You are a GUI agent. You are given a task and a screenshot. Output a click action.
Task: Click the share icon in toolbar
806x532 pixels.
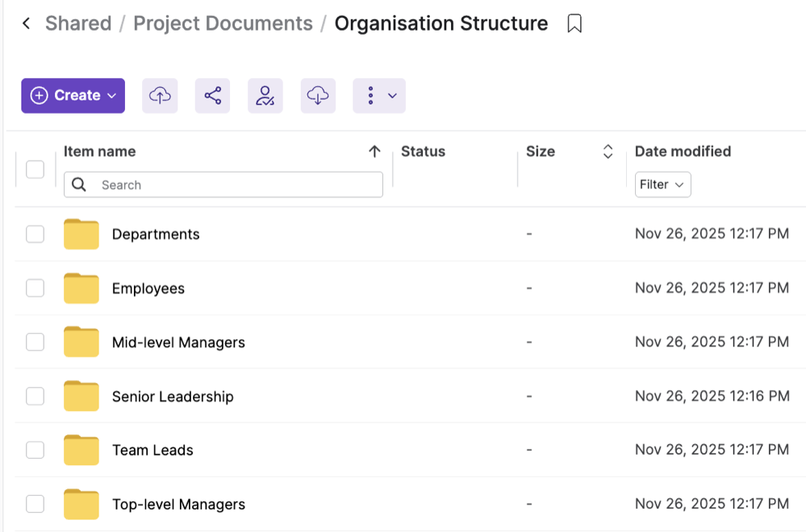coord(212,96)
